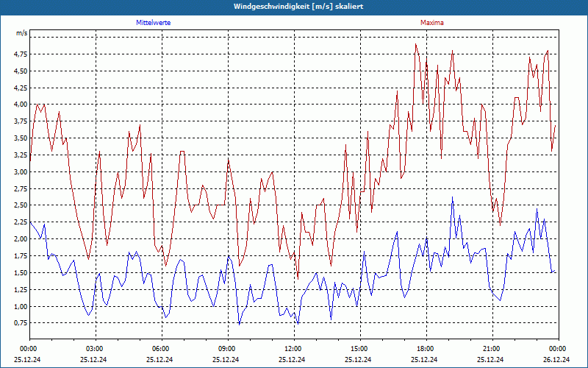Select the 1,75 y-axis value
The height and width of the screenshot is (368, 588).
(21, 255)
